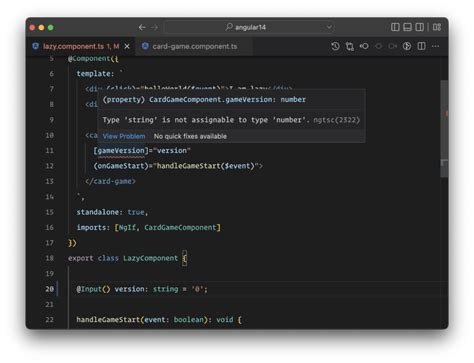
Task: Click NgIf in the imports array
Action: (x=127, y=227)
